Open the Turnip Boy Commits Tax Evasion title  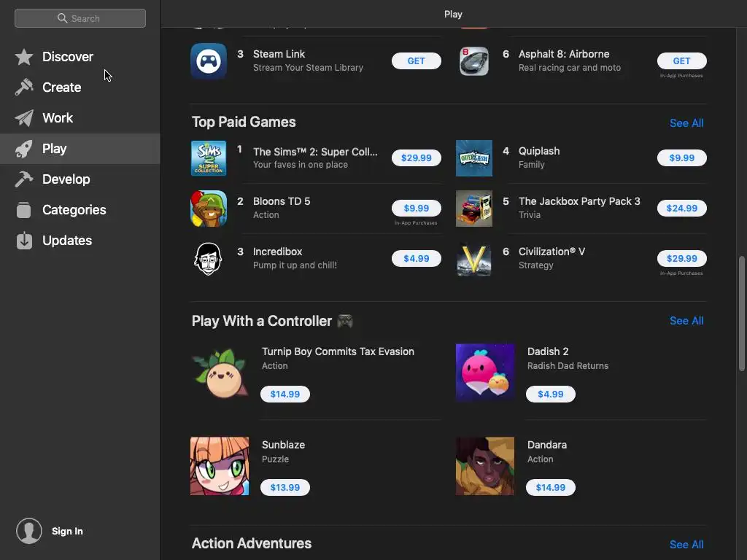[338, 352]
